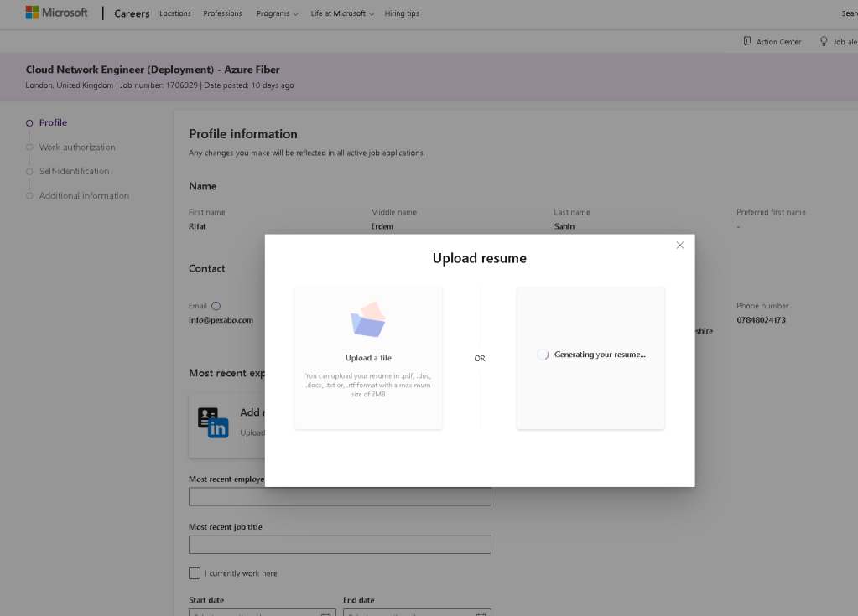Click the Upload resume dialog title
This screenshot has width=858, height=616.
pos(480,258)
